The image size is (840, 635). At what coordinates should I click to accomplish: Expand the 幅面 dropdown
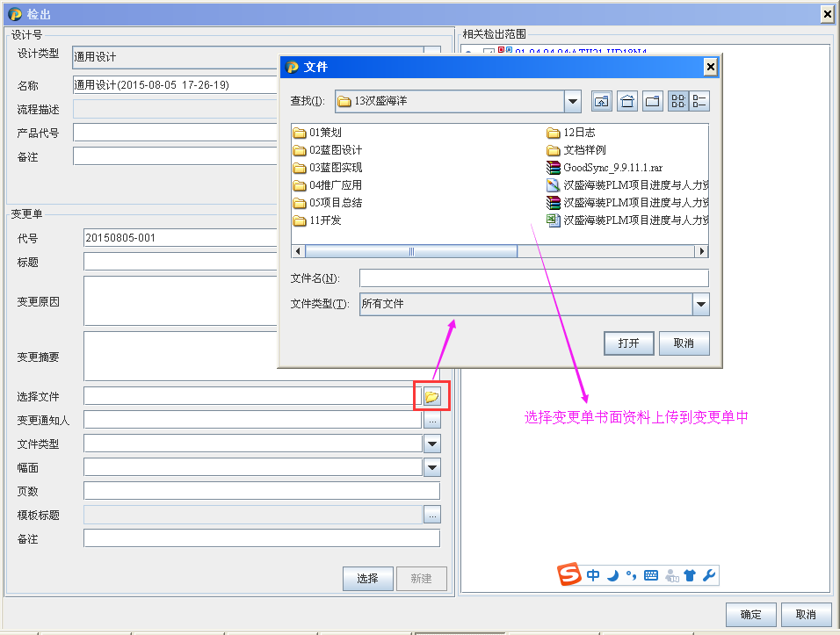click(x=431, y=467)
